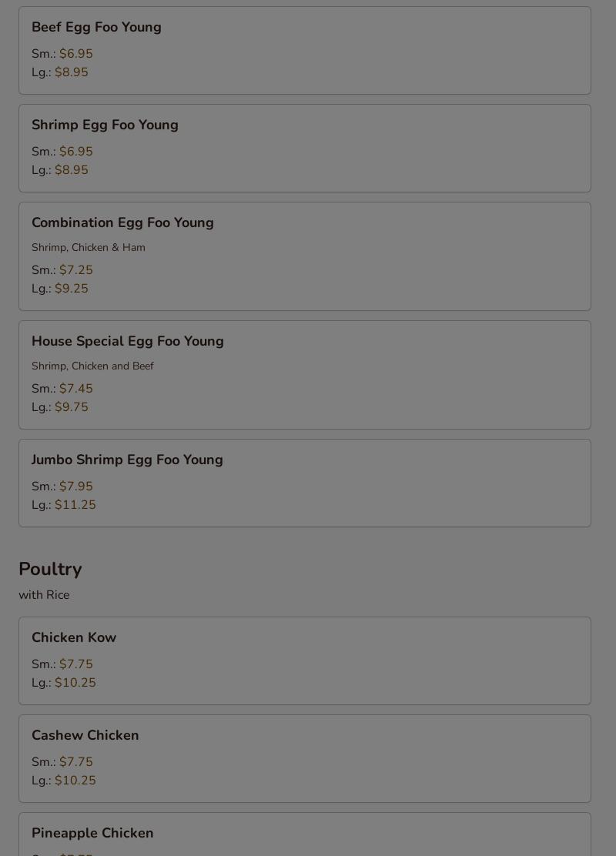
Task: Click the Shrimp, Chicken & Ham description
Action: [88, 248]
